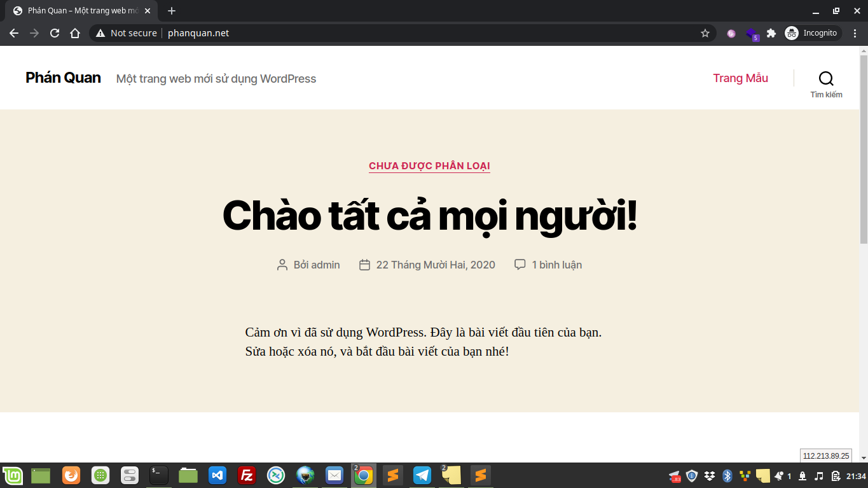
Task: Open the network connection tray icon
Action: (x=803, y=476)
